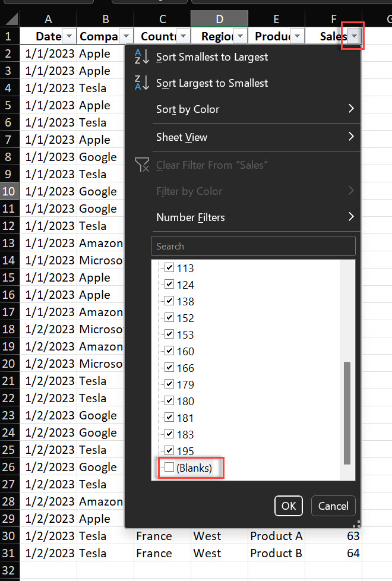Image resolution: width=392 pixels, height=581 pixels.
Task: Uncheck the 113 value checkbox
Action: pyautogui.click(x=169, y=268)
